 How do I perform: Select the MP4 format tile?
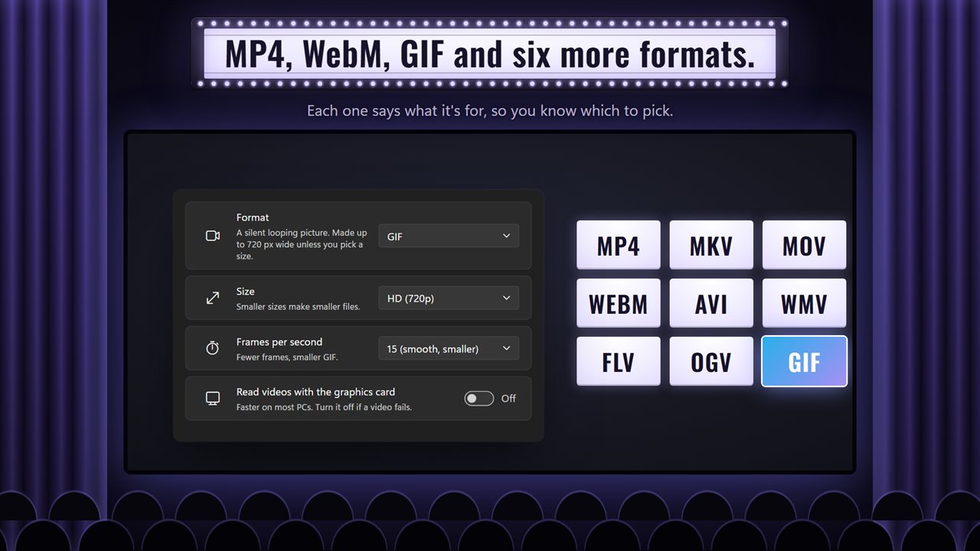click(618, 245)
